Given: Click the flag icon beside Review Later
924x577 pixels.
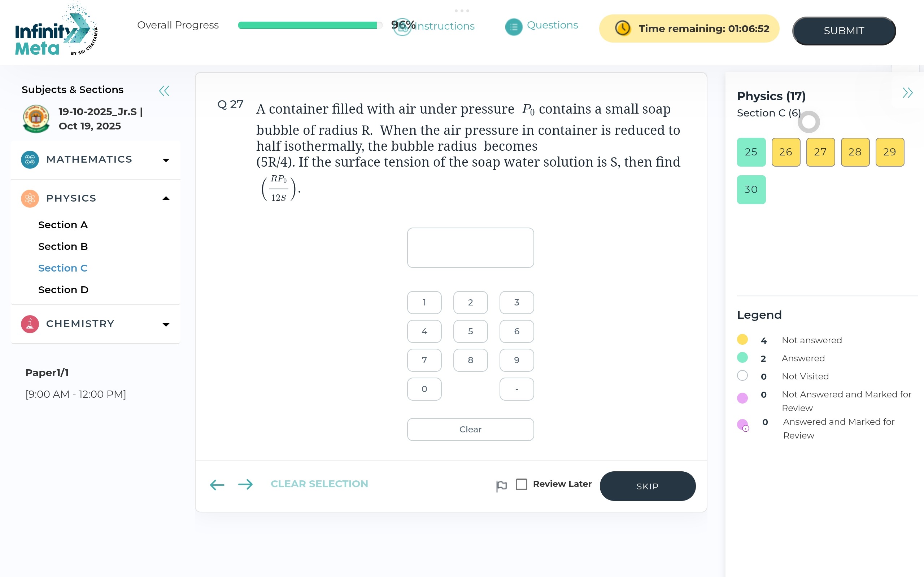Looking at the screenshot, I should click(x=501, y=486).
